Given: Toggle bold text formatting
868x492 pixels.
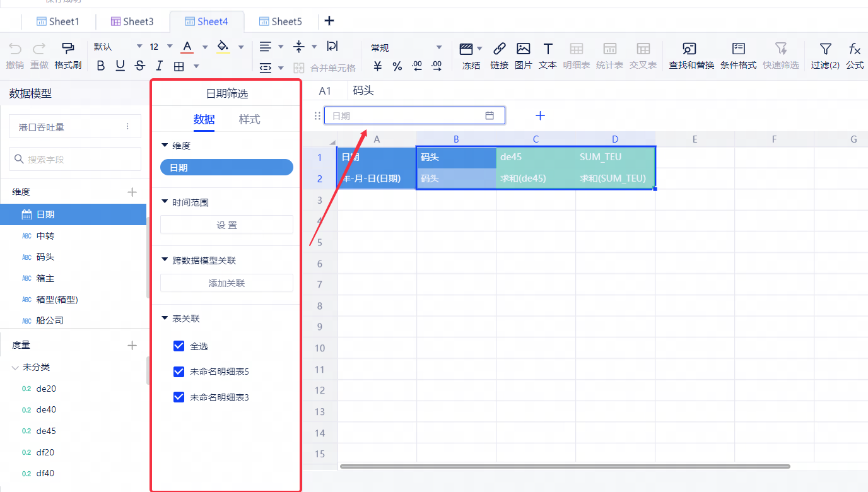Looking at the screenshot, I should pos(101,66).
